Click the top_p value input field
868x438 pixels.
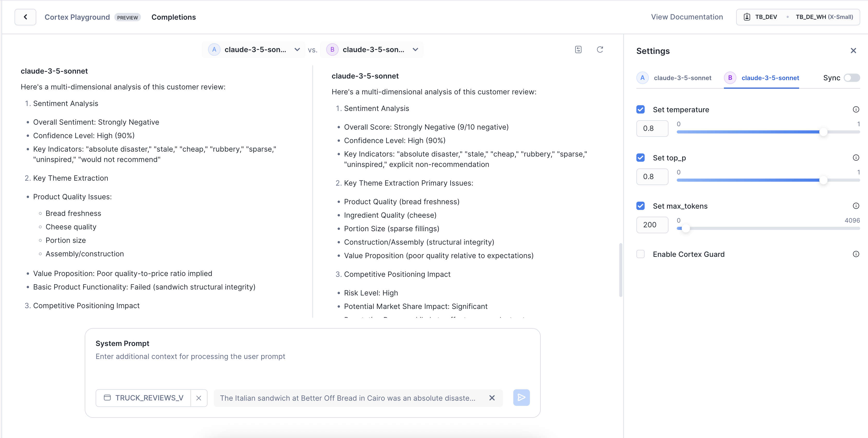(x=652, y=176)
